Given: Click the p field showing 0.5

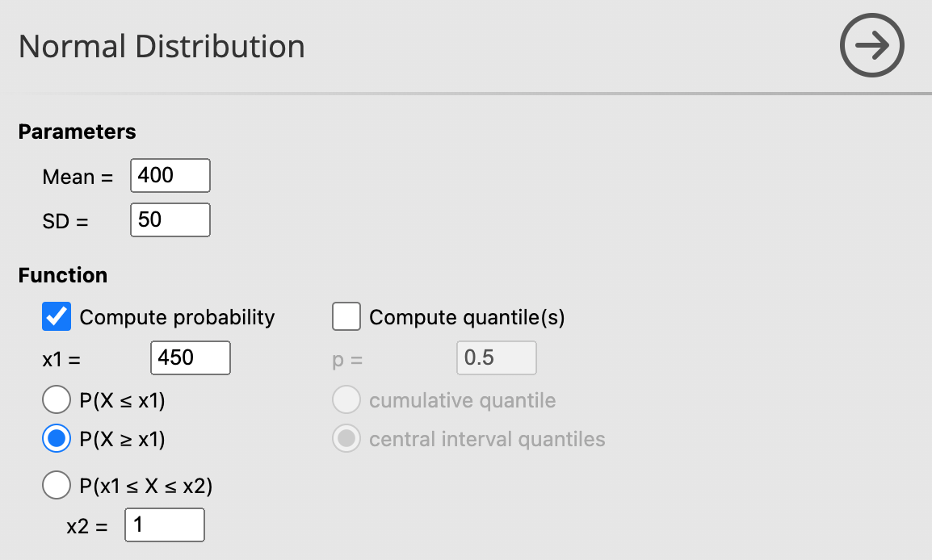Looking at the screenshot, I should 496,358.
